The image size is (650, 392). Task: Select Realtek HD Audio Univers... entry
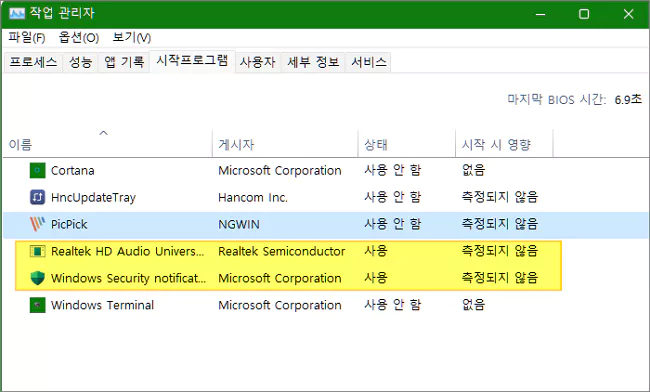point(128,251)
